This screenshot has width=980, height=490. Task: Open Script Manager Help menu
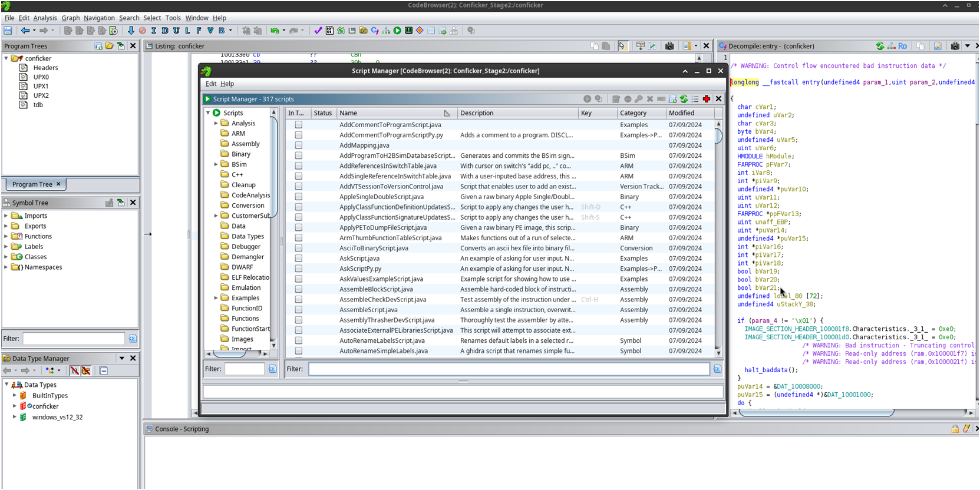tap(227, 84)
